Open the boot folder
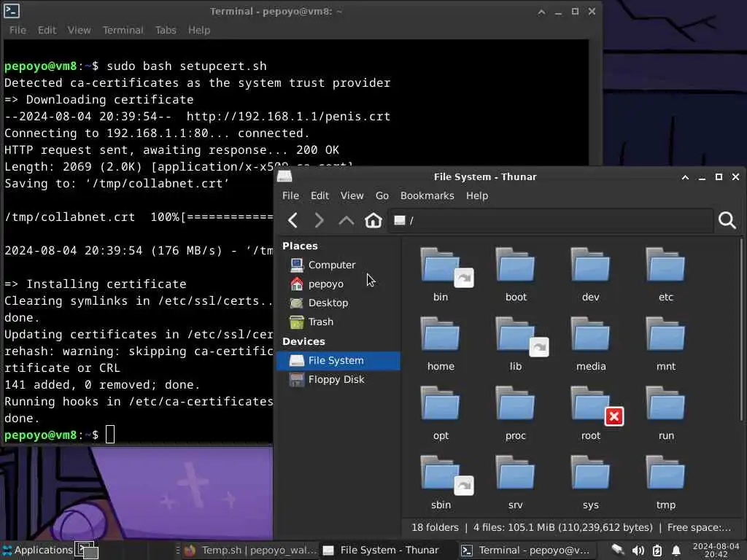Viewport: 747px width, 560px height. pos(516,274)
